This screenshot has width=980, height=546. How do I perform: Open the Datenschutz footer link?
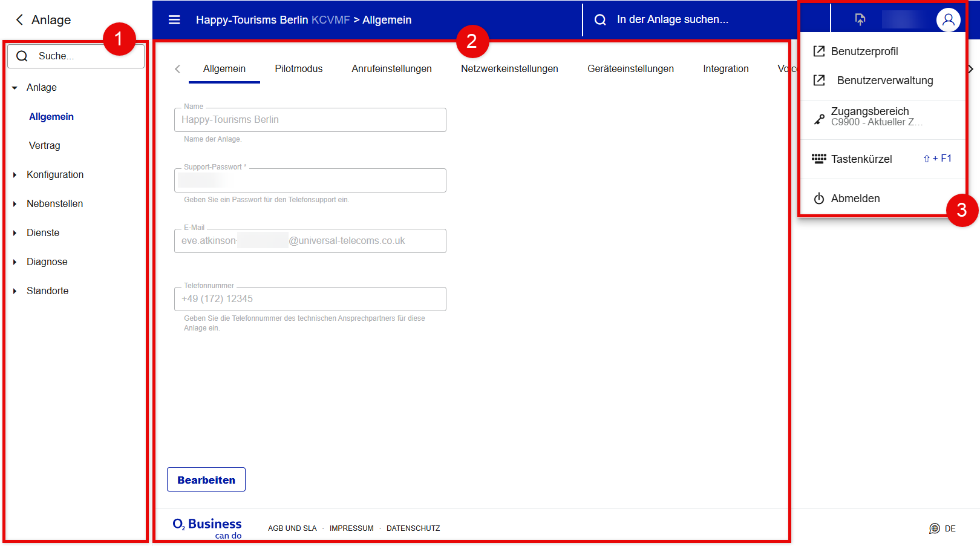[x=413, y=528]
